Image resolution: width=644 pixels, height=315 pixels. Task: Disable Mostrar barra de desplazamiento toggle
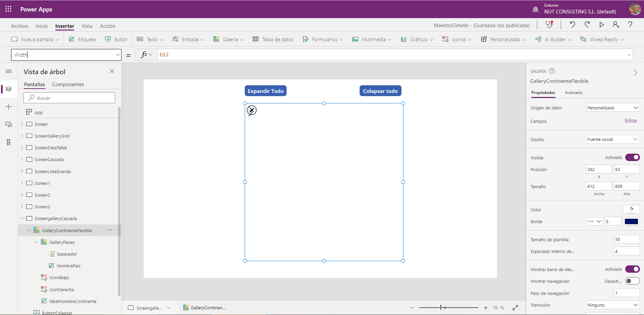(633, 269)
